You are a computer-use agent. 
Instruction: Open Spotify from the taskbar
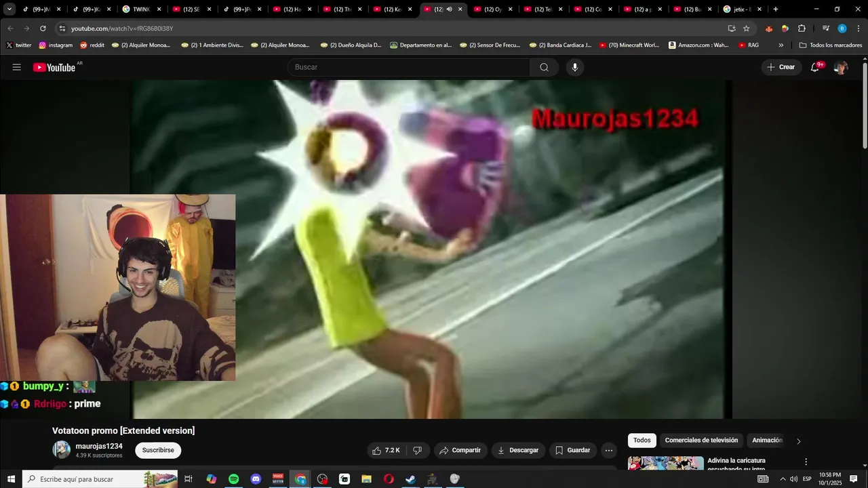[233, 479]
